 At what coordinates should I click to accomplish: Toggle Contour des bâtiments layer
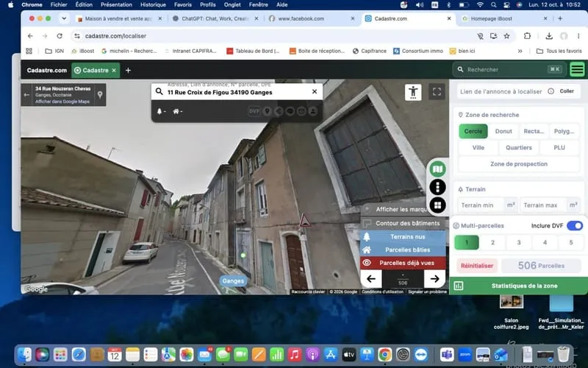coord(404,223)
